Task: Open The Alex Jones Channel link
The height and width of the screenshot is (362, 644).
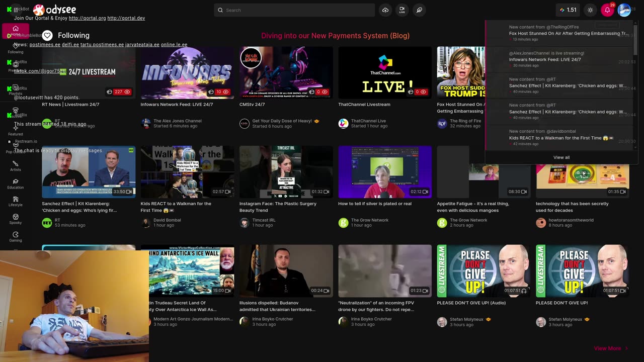Action: point(178,121)
